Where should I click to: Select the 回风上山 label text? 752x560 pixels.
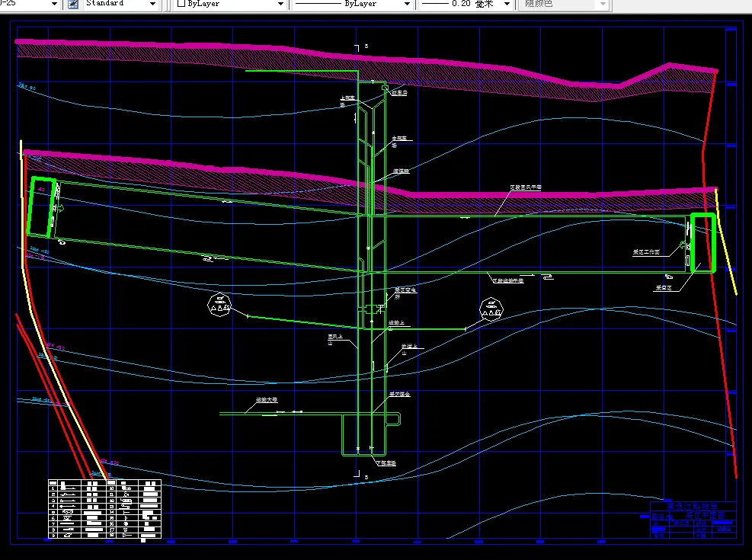pyautogui.click(x=335, y=340)
